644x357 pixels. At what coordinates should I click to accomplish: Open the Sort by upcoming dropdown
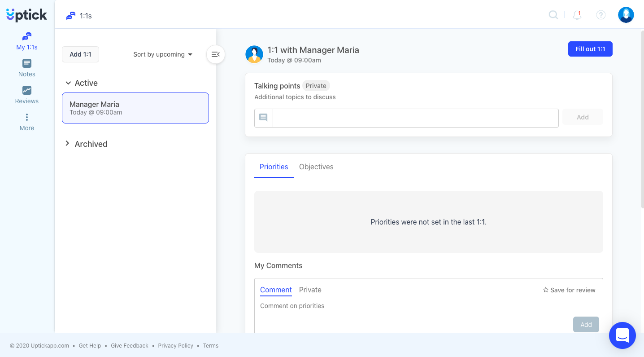(x=163, y=55)
